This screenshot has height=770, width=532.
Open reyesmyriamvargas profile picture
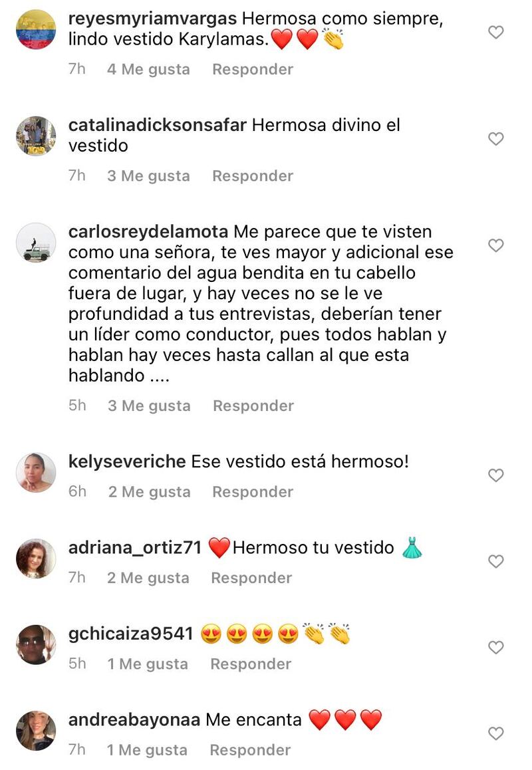pyautogui.click(x=36, y=29)
